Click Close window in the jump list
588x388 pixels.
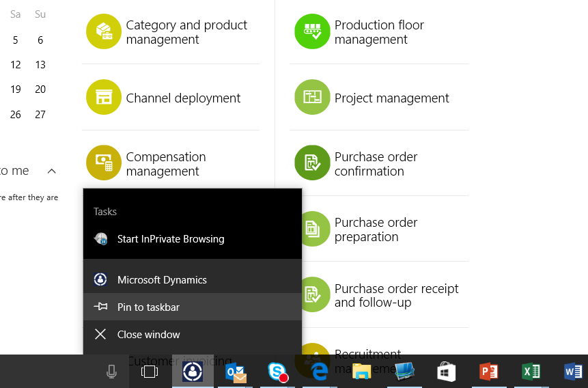tap(148, 335)
